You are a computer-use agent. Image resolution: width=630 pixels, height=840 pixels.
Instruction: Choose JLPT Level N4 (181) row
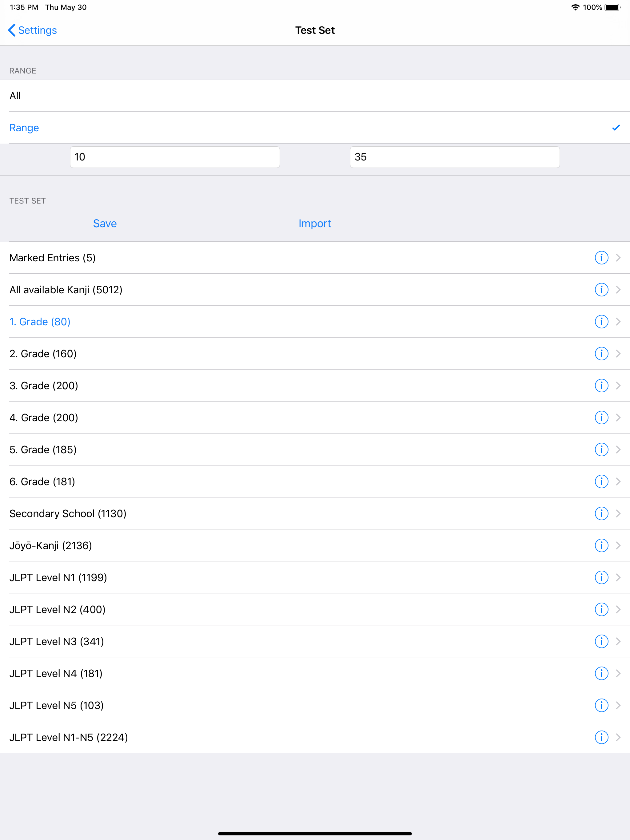click(x=315, y=673)
